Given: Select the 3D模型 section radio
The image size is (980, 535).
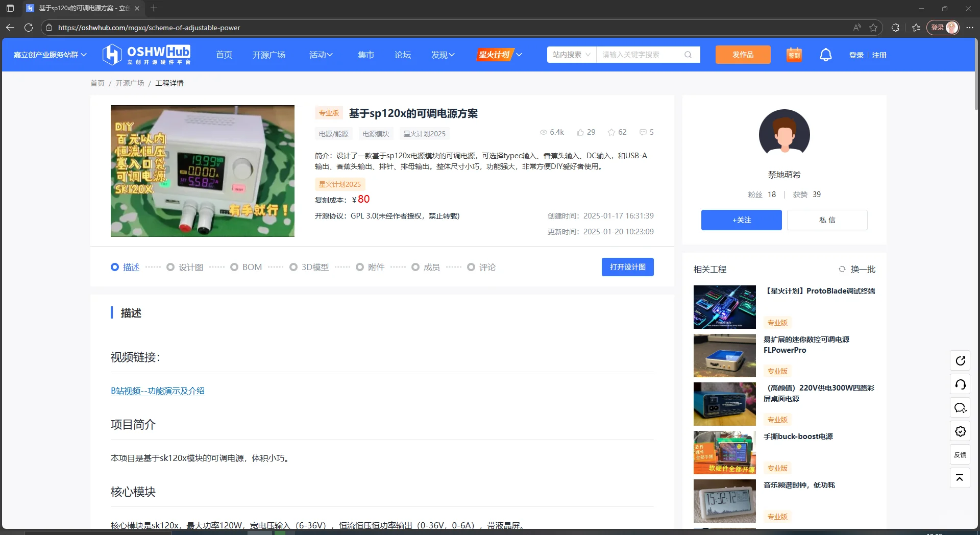Looking at the screenshot, I should [x=293, y=267].
